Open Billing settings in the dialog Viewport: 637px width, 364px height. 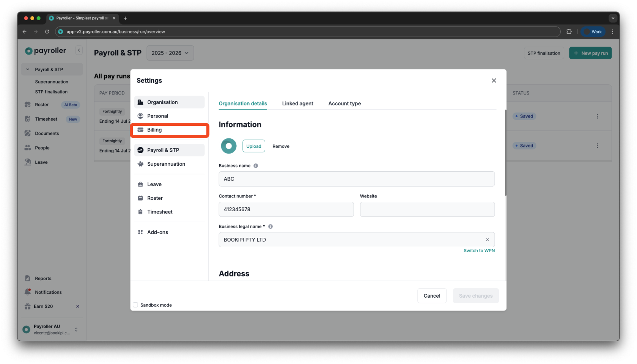154,130
